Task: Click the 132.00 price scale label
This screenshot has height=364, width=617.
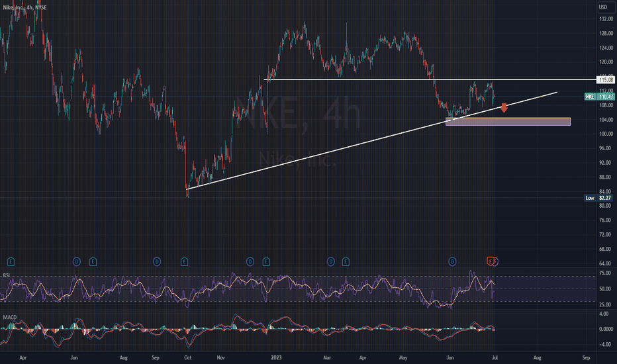Action: click(606, 19)
